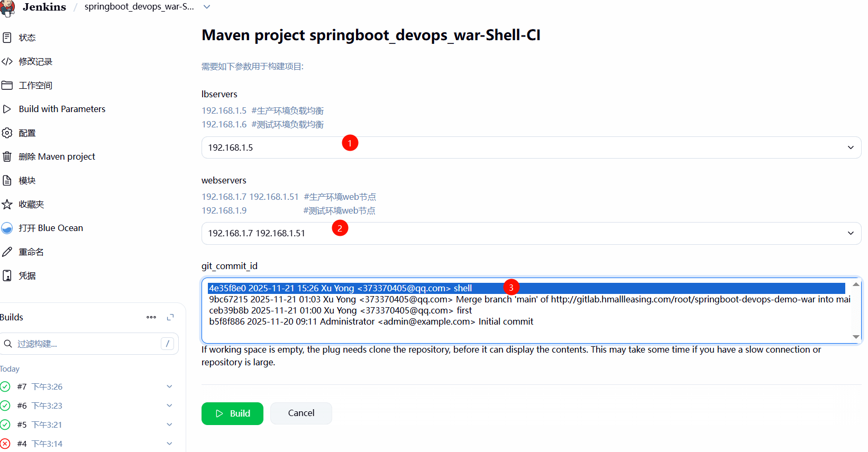
Task: Open 工作空间 folder icon
Action: pyautogui.click(x=7, y=85)
